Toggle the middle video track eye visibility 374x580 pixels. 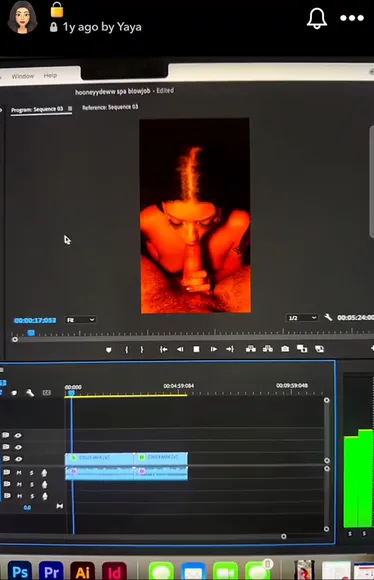click(18, 447)
